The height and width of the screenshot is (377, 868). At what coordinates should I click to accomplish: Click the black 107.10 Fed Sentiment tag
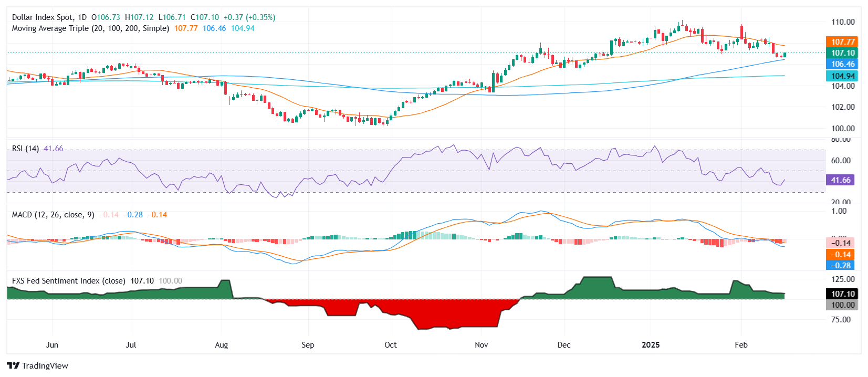pos(842,294)
